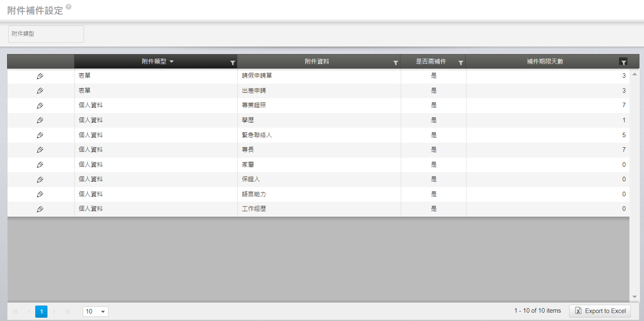The height and width of the screenshot is (321, 644).
Task: Click the 補件期限天數 column header
Action: [x=545, y=62]
